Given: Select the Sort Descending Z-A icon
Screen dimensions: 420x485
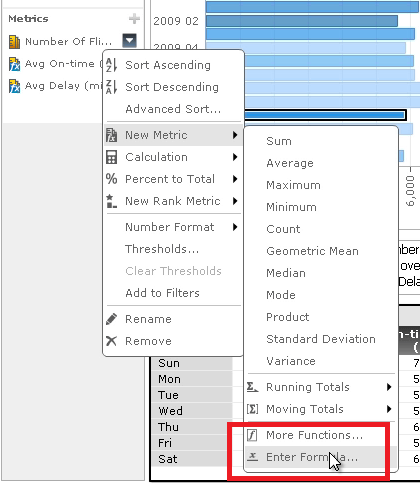Looking at the screenshot, I should 111,87.
